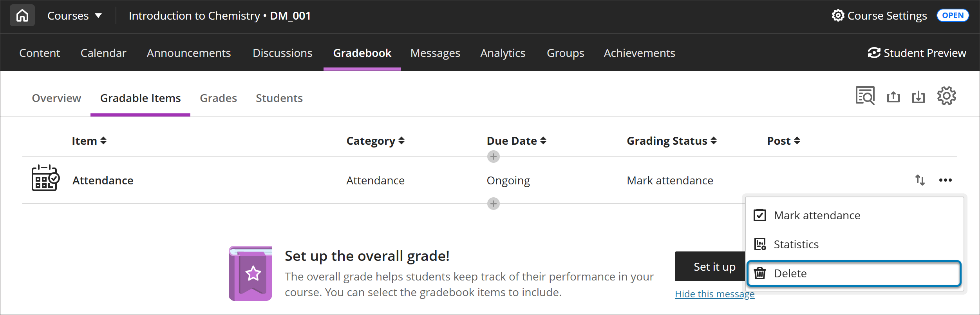Expand the Courses dropdown

pos(74,16)
